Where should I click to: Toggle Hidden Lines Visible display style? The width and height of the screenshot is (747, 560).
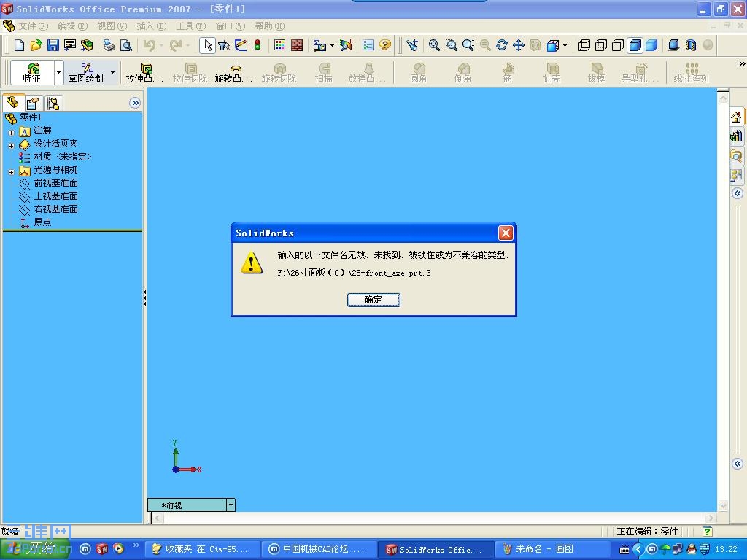coord(601,45)
